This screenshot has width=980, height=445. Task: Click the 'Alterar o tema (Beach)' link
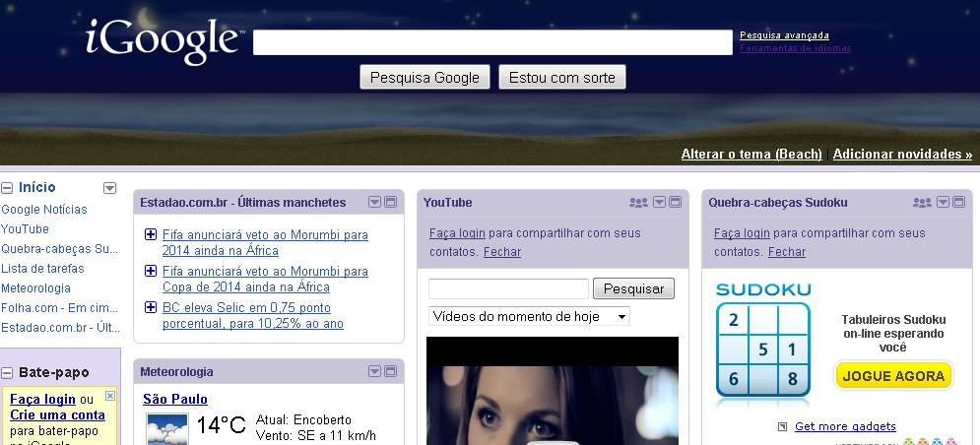[751, 155]
